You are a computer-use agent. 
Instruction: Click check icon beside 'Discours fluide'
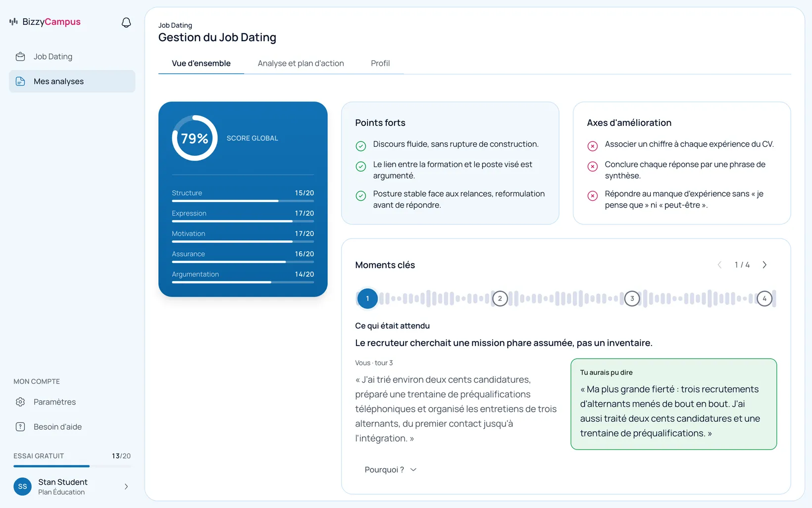tap(361, 146)
